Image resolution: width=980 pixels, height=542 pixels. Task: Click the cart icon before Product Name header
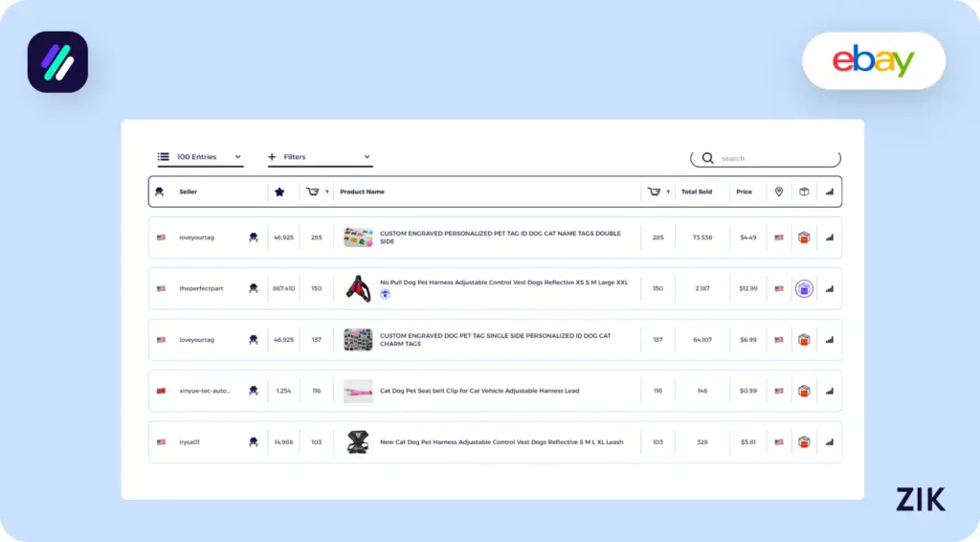(313, 192)
